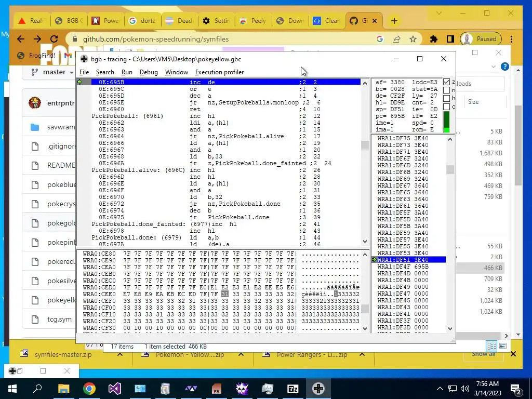Click stack panel scrollbar down arrow
The image size is (532, 399).
[450, 328]
